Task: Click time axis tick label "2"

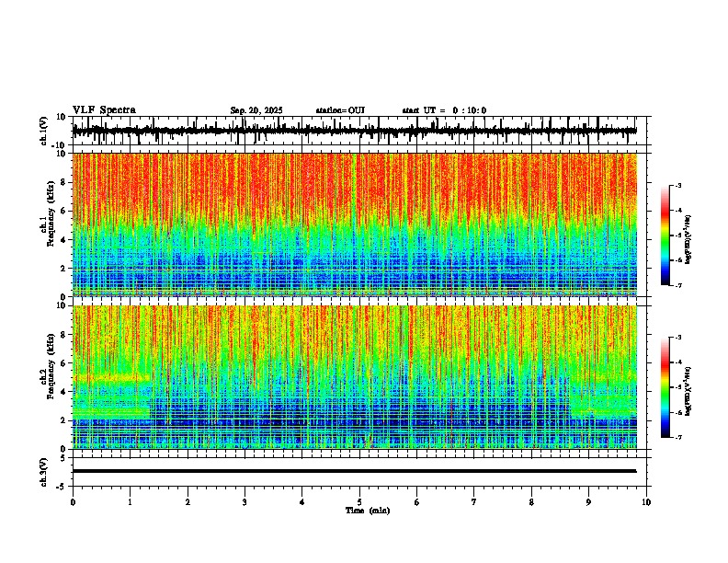Action: point(188,502)
